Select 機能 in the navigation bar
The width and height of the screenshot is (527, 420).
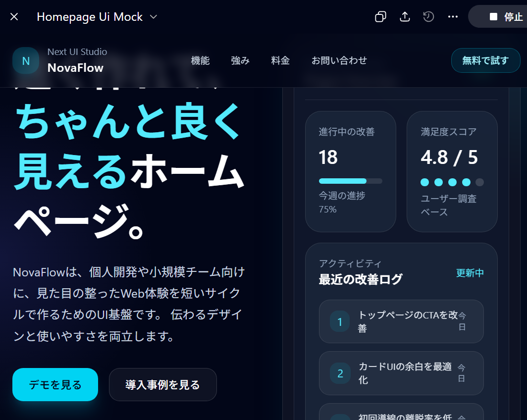coord(200,60)
